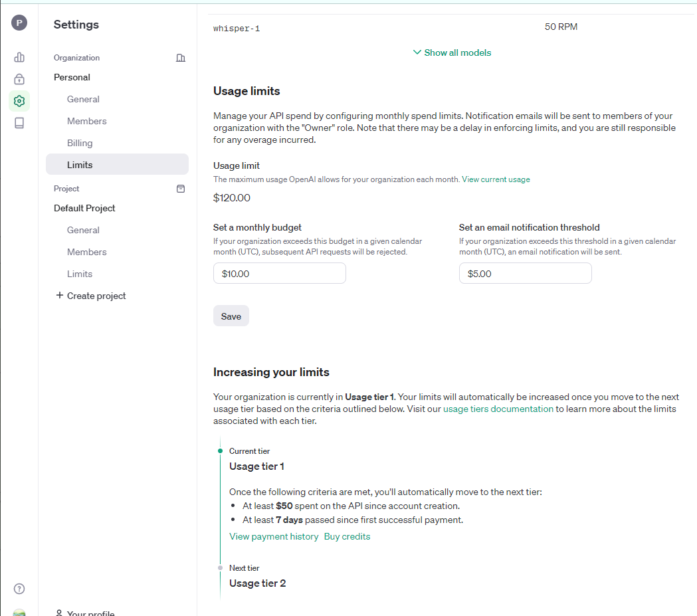Screen dimensions: 697x616
Task: Click the green Current tier timeline dot
Action: pyautogui.click(x=220, y=451)
